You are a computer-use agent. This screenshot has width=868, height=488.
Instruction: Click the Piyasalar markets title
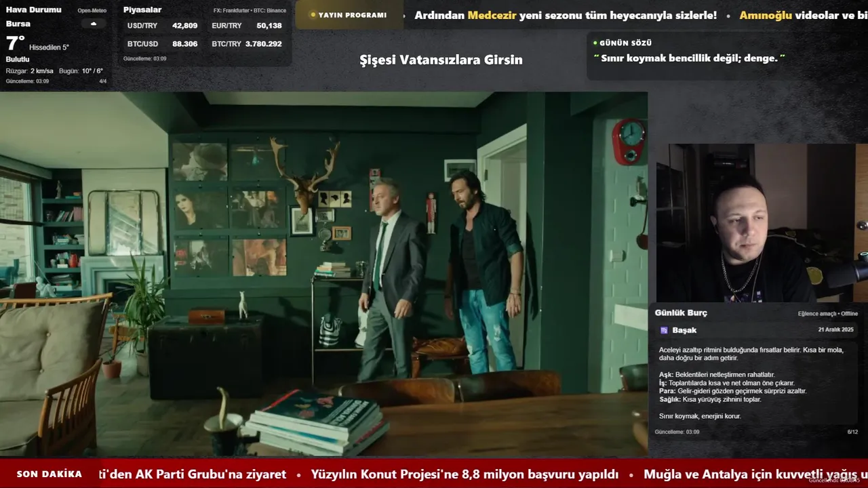tap(142, 9)
